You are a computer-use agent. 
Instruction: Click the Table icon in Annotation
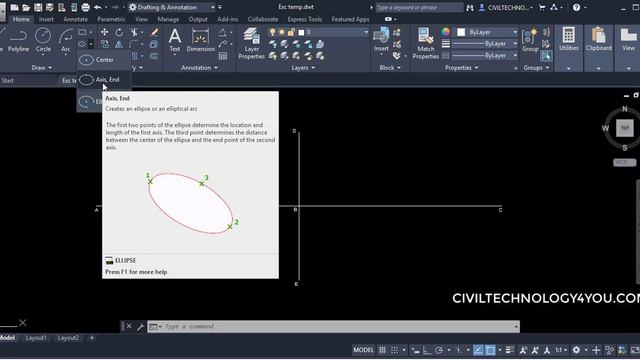point(223,56)
